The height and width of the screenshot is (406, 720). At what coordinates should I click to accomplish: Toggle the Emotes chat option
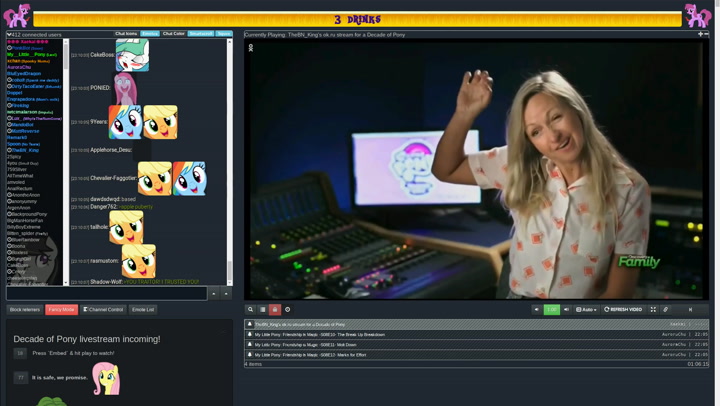coord(150,34)
